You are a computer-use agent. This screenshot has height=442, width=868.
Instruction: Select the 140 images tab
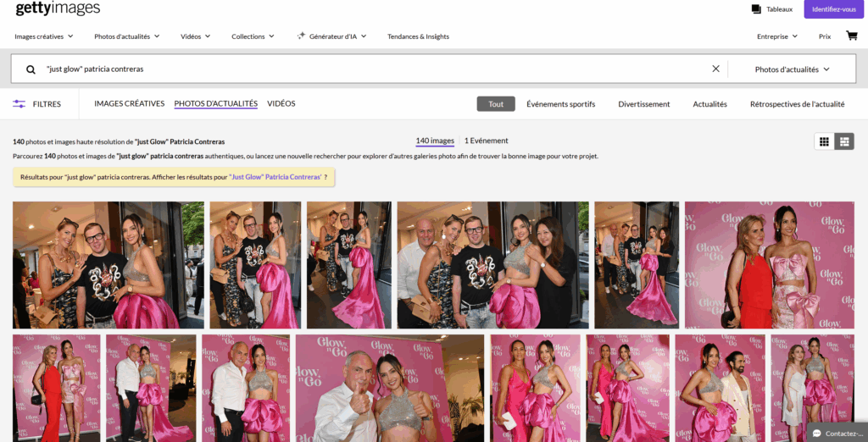tap(435, 141)
